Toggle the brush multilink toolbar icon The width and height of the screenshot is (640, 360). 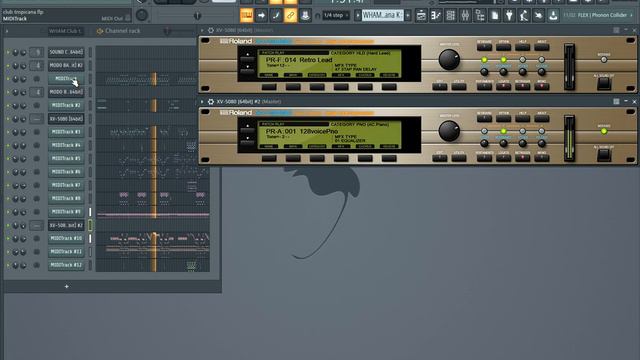click(x=276, y=16)
